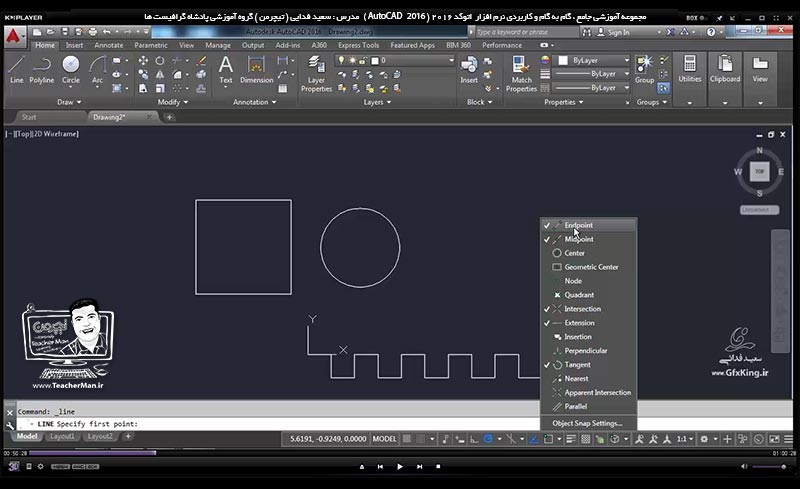This screenshot has width=800, height=489.
Task: Enable Geometric Center object snap
Action: (588, 267)
